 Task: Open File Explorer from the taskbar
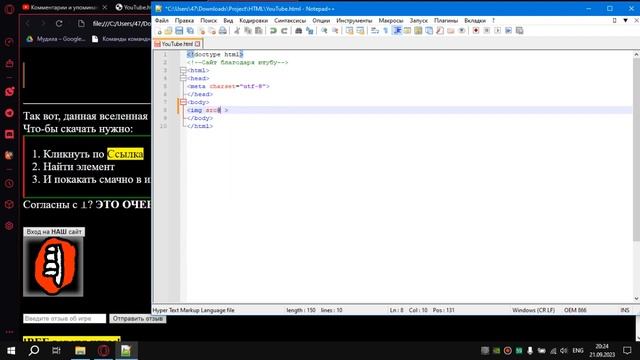(80, 351)
